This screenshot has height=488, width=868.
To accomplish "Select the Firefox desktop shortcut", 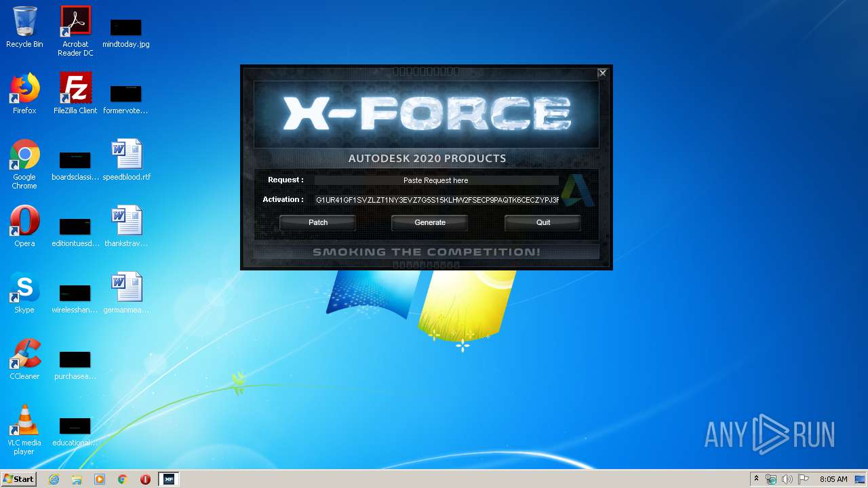I will [24, 94].
